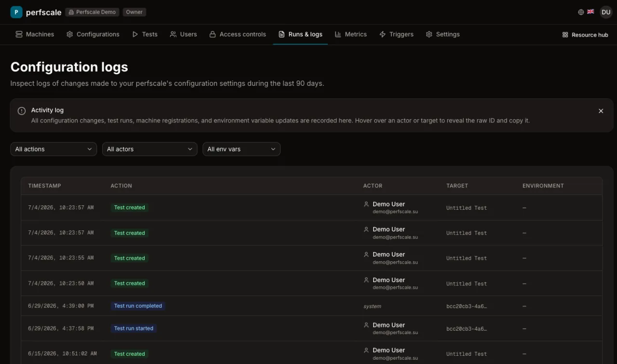Image resolution: width=617 pixels, height=364 pixels.
Task: Open the Triggers tab
Action: coord(397,34)
